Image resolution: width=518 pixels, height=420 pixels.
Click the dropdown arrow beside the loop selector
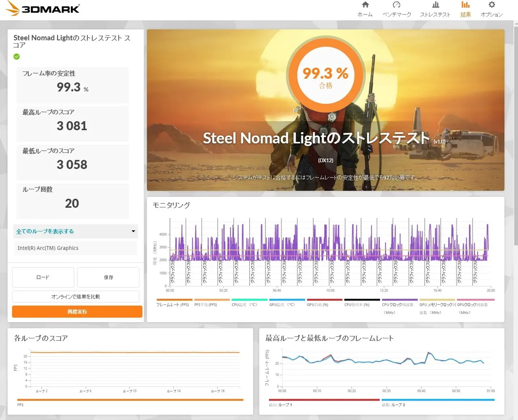(133, 231)
